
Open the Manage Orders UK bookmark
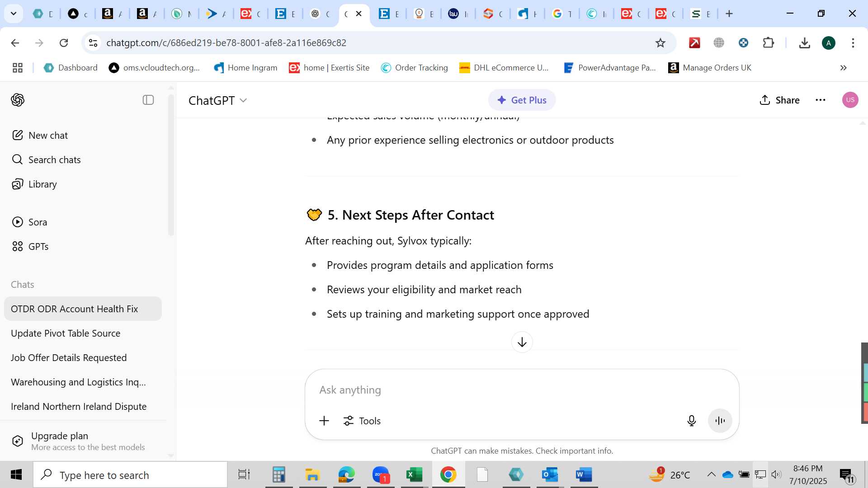(710, 68)
